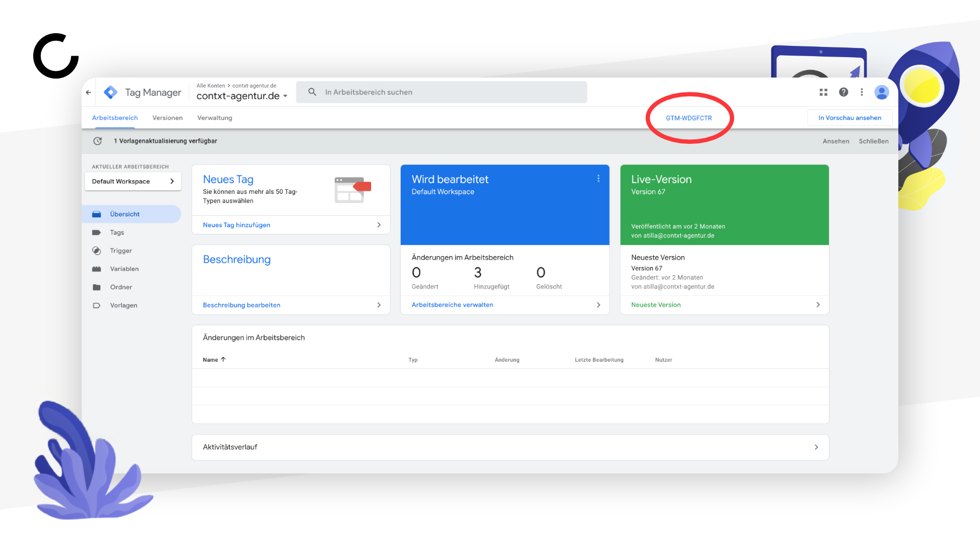The height and width of the screenshot is (551, 980).
Task: Click the Alle Konten breadcrumb
Action: (211, 86)
